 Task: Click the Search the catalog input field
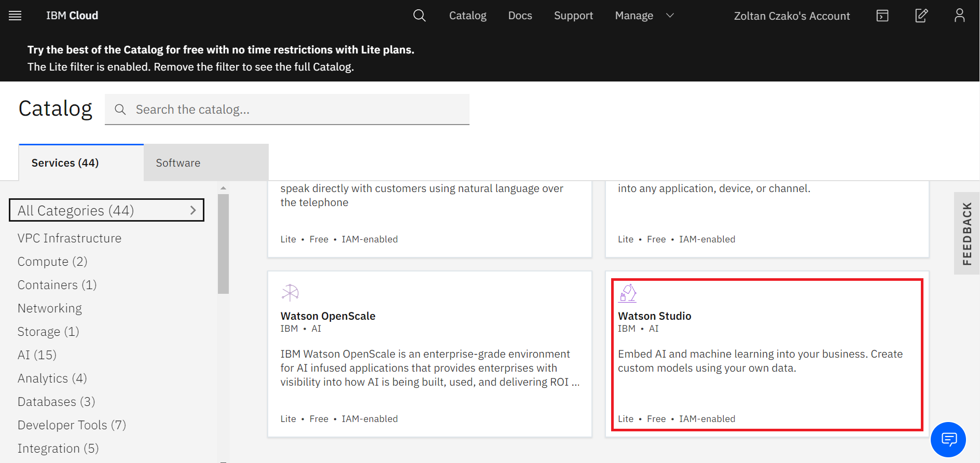pyautogui.click(x=287, y=110)
